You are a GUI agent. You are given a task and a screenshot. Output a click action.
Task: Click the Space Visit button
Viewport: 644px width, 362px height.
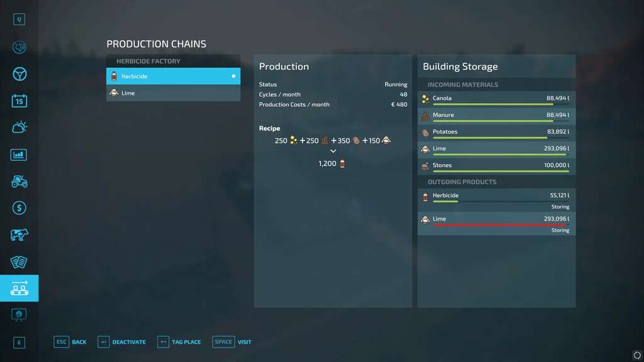(x=232, y=342)
